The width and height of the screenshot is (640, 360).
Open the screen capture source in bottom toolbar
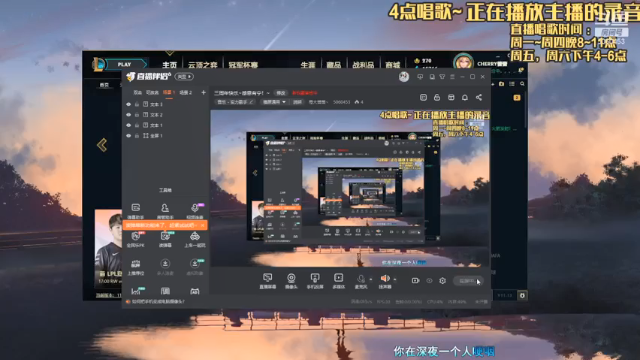coord(267,281)
